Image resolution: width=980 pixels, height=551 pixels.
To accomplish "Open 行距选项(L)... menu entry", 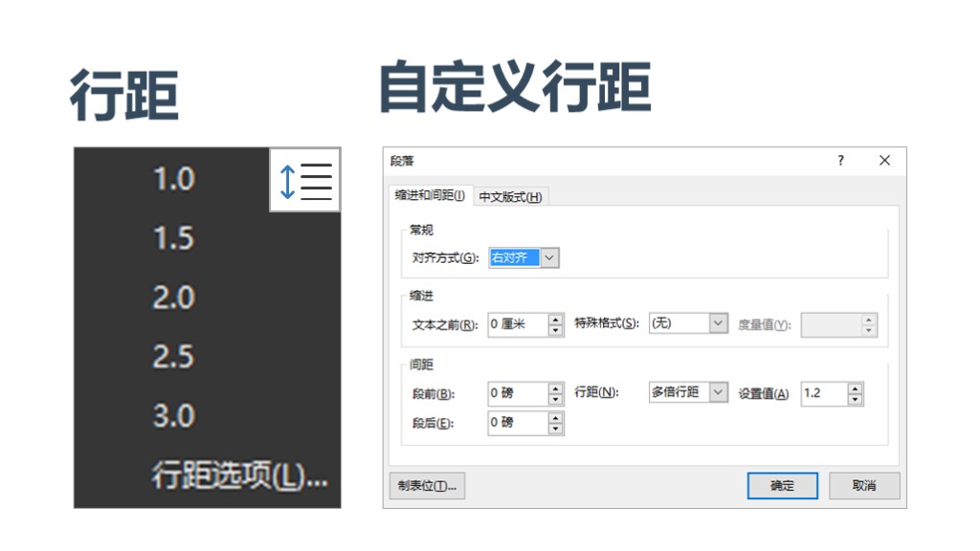I will pyautogui.click(x=239, y=475).
